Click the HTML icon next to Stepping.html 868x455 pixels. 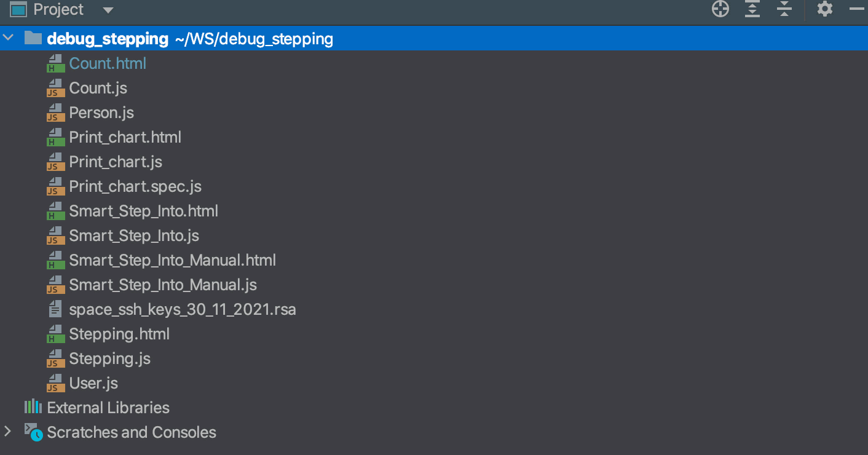tap(55, 334)
